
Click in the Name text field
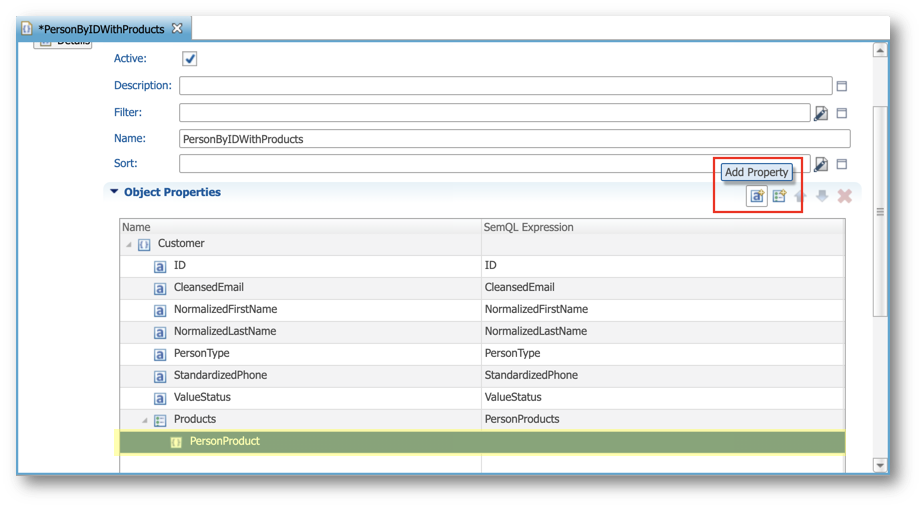tap(514, 139)
